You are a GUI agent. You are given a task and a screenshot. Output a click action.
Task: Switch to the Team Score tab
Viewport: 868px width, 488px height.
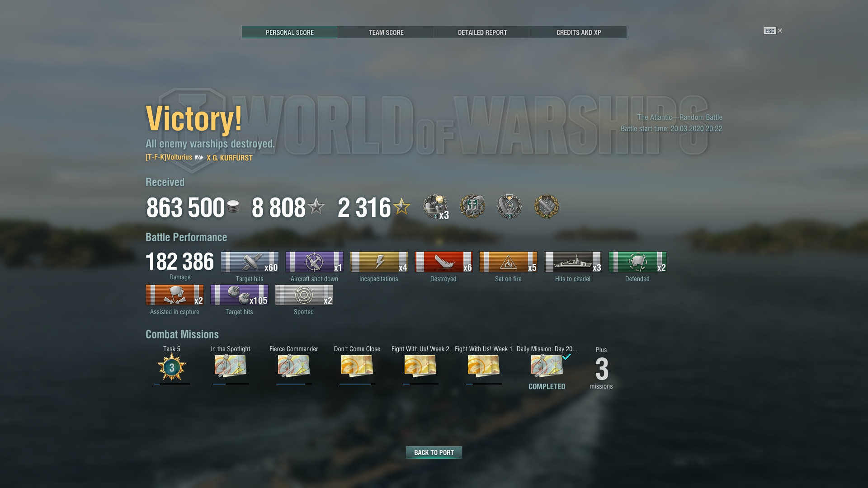point(386,33)
